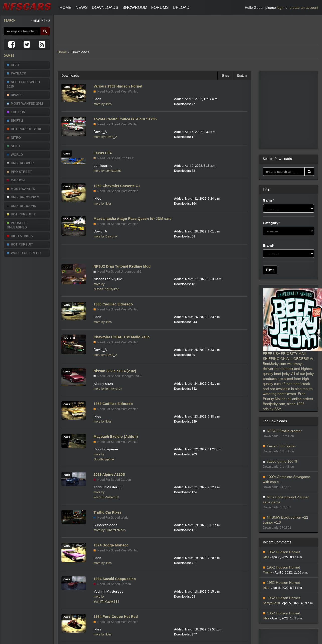
Task: Open the atom feed button in Downloads header
Action: [242, 76]
